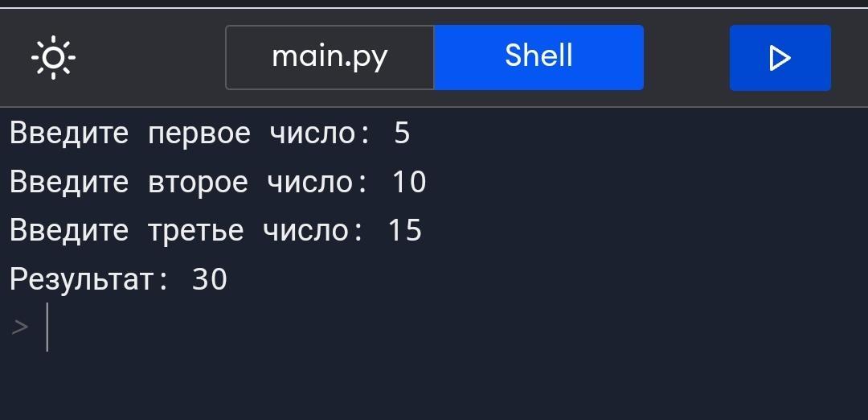Toggle the light theme sun icon
The width and height of the screenshot is (868, 420).
coord(53,58)
